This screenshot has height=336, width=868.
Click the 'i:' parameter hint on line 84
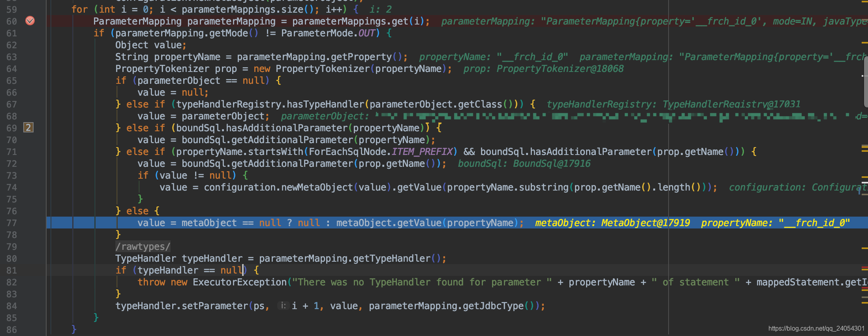283,306
